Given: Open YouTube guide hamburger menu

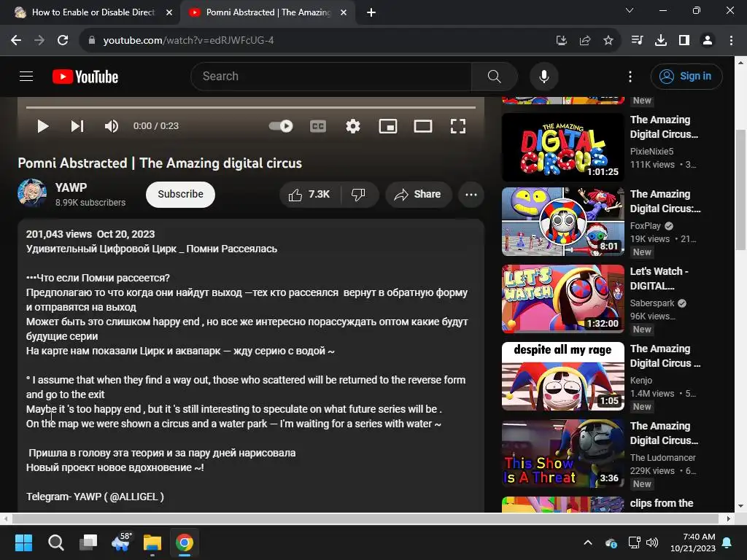Looking at the screenshot, I should (x=26, y=76).
